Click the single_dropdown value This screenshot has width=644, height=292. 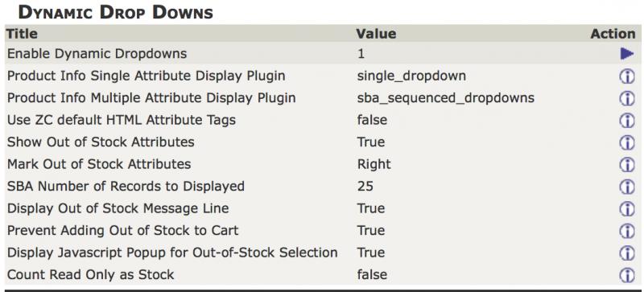click(x=411, y=76)
